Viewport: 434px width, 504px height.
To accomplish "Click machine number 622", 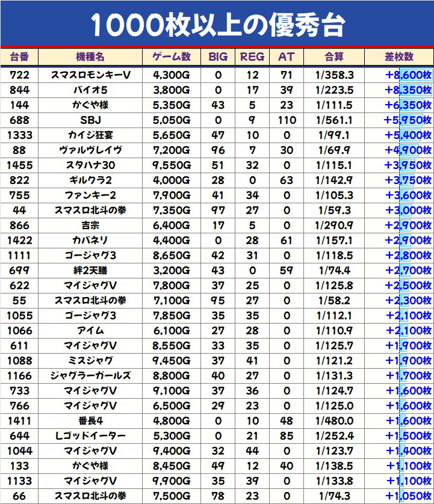I will [x=19, y=286].
